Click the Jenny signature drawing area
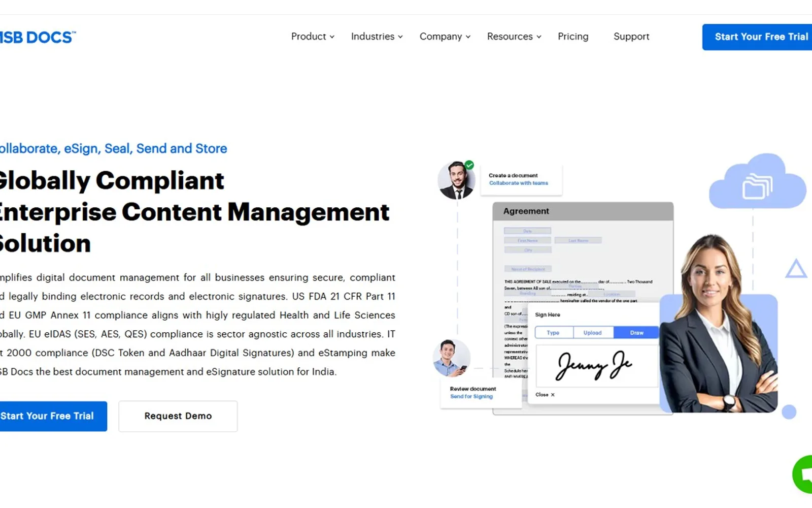This screenshot has width=812, height=508. pos(597,366)
